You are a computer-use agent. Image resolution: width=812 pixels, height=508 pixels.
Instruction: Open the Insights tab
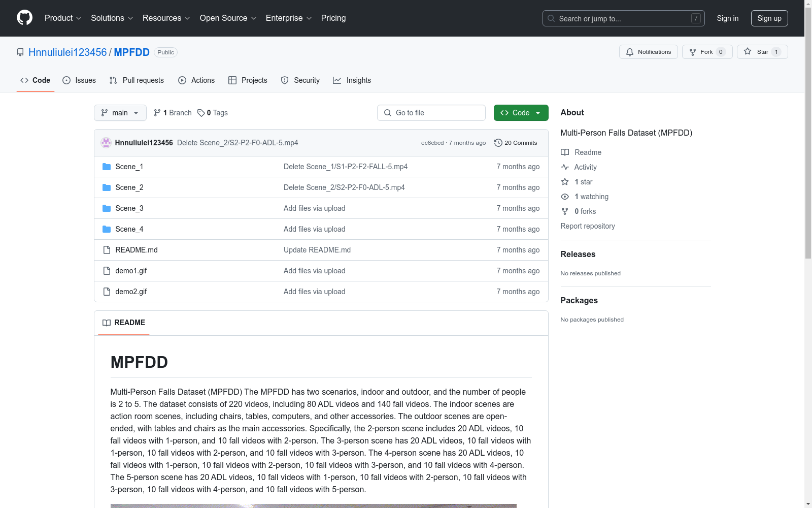tap(352, 80)
